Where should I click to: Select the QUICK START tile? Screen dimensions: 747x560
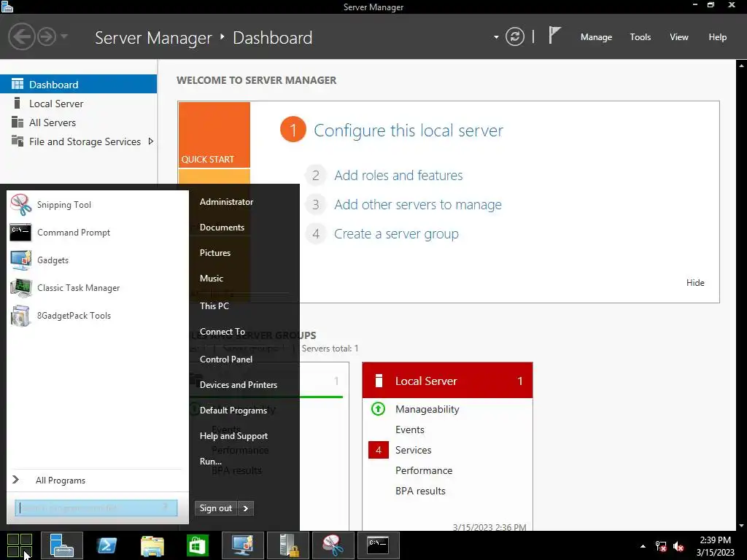[214, 135]
